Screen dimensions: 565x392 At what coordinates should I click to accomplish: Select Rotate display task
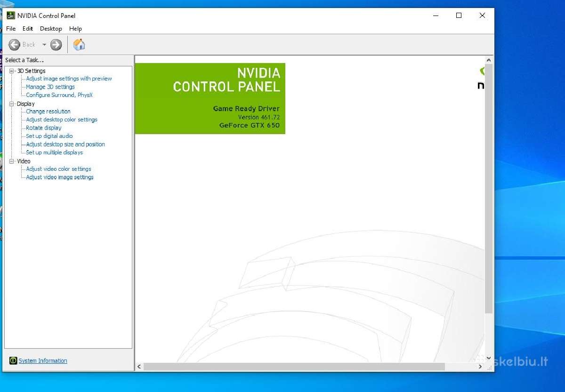pyautogui.click(x=44, y=128)
